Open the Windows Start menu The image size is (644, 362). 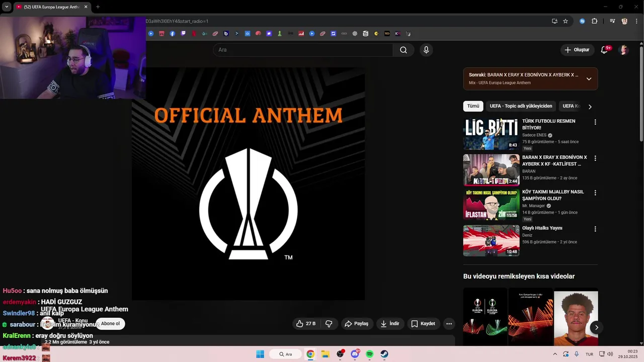(x=260, y=354)
